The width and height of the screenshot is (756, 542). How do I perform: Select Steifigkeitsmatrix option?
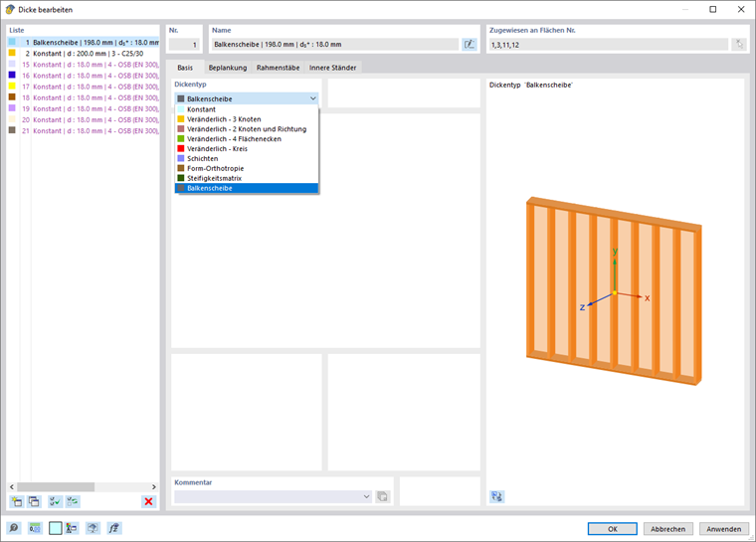tap(247, 178)
